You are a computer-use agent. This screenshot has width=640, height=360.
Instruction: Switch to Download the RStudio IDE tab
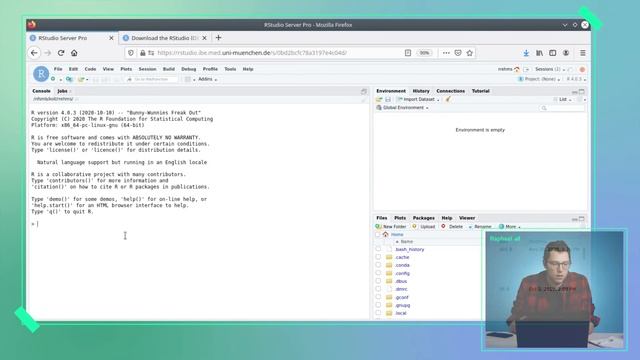click(164, 38)
